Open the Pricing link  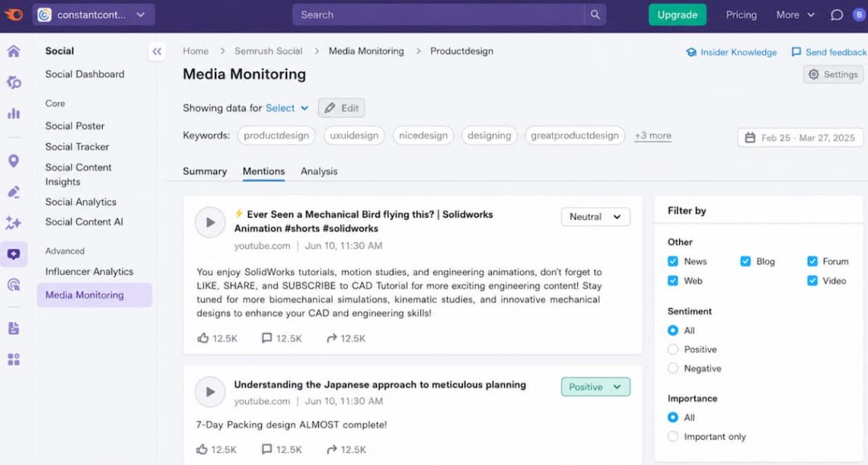(742, 15)
